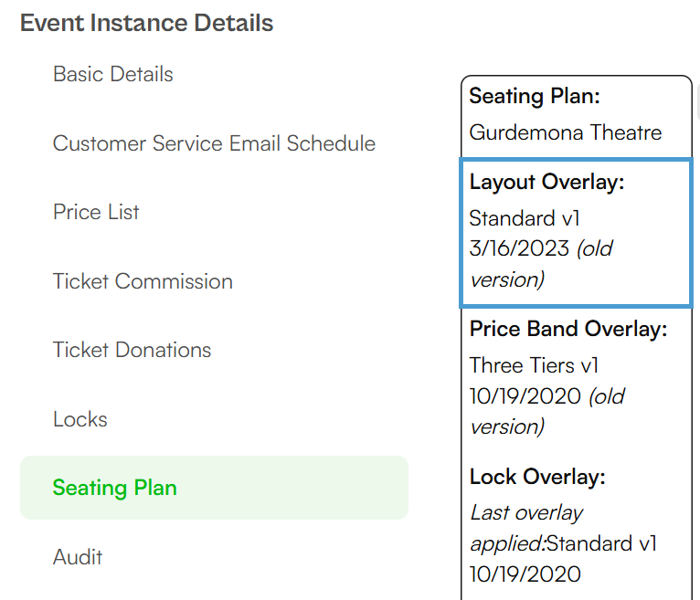Click the Lock Overlay: heading
700x600 pixels.
(537, 477)
